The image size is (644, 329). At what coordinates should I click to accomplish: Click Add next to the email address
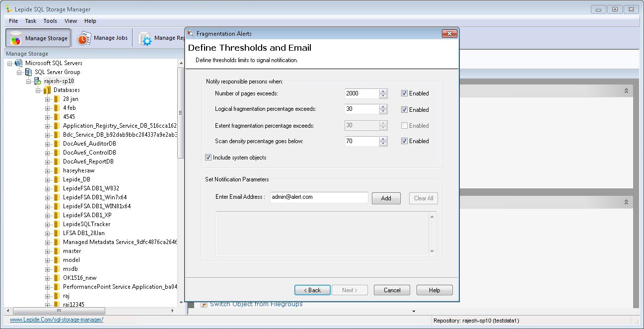coord(386,198)
